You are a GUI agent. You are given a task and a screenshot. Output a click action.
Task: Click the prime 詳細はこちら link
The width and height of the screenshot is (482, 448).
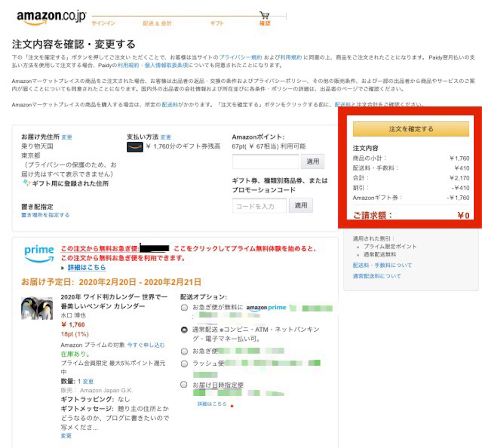click(x=87, y=267)
